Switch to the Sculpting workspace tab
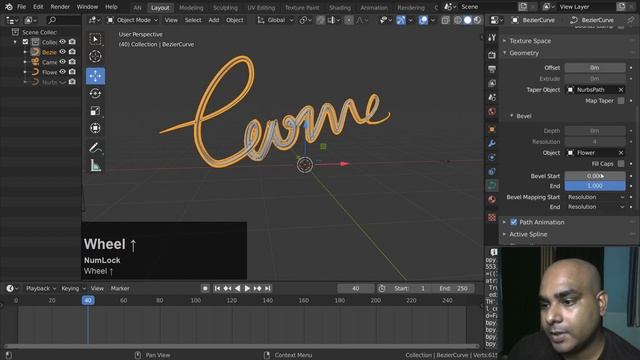 (225, 8)
